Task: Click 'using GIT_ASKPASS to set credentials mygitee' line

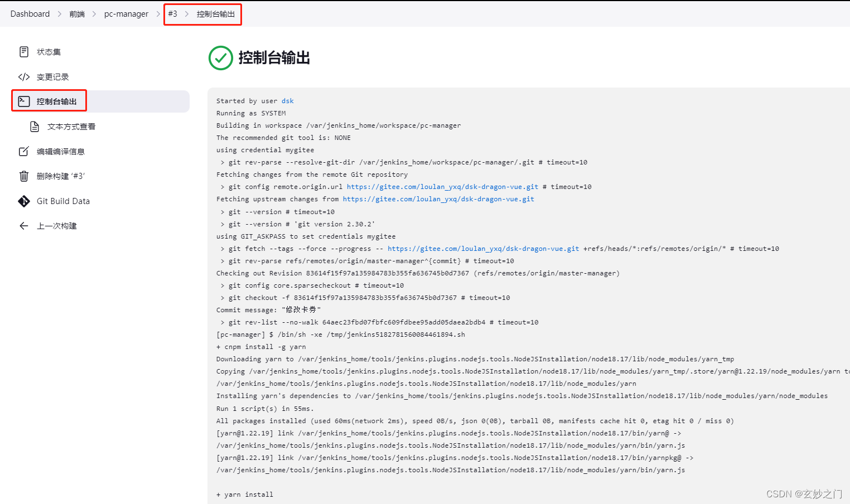Action: 306,236
